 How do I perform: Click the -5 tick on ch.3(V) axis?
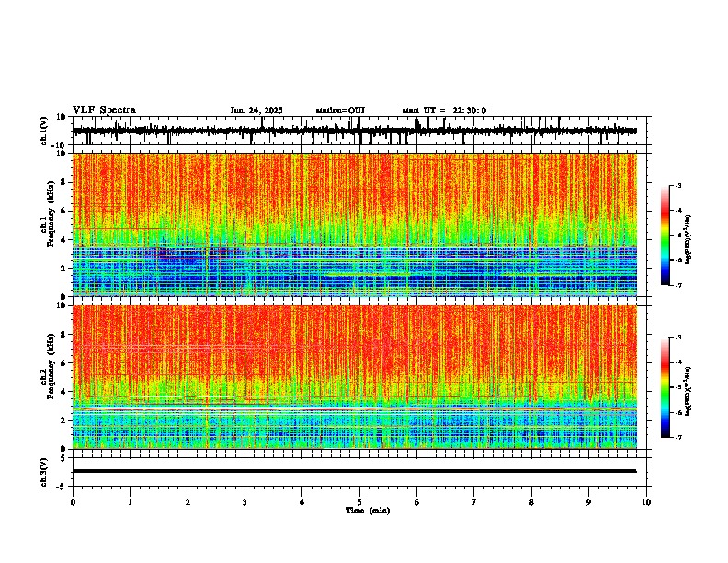coord(63,487)
